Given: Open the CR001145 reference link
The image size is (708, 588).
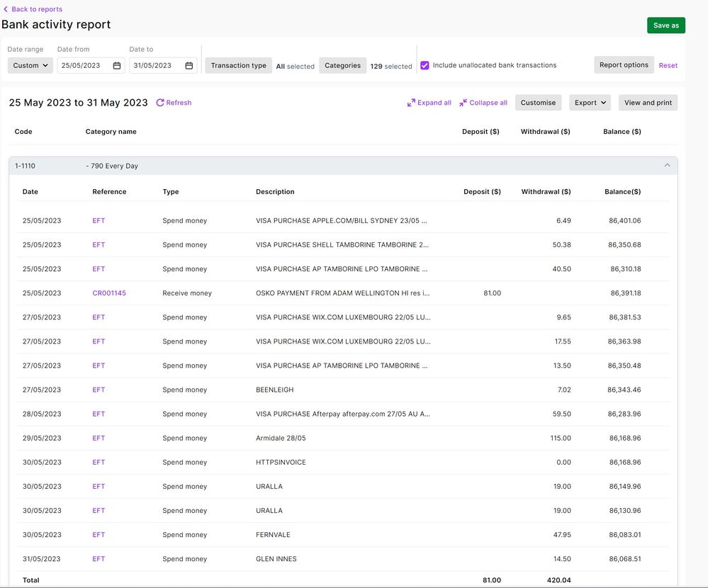Looking at the screenshot, I should pyautogui.click(x=109, y=293).
